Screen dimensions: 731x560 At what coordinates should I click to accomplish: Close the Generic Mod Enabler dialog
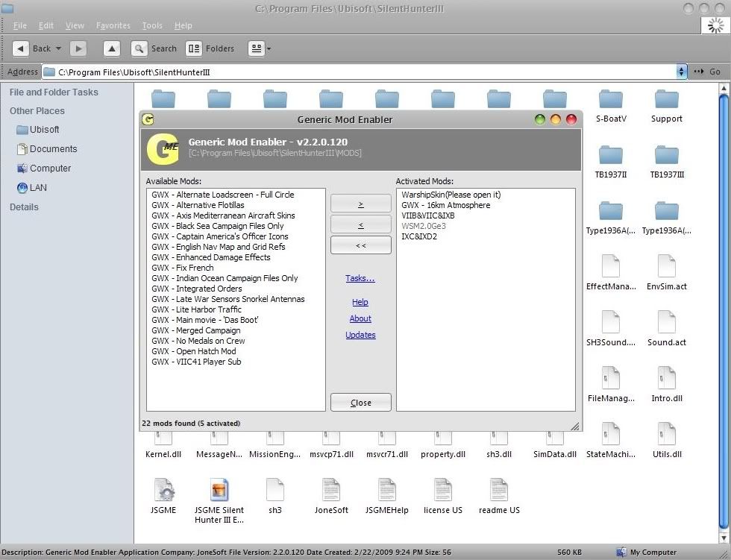click(x=361, y=403)
